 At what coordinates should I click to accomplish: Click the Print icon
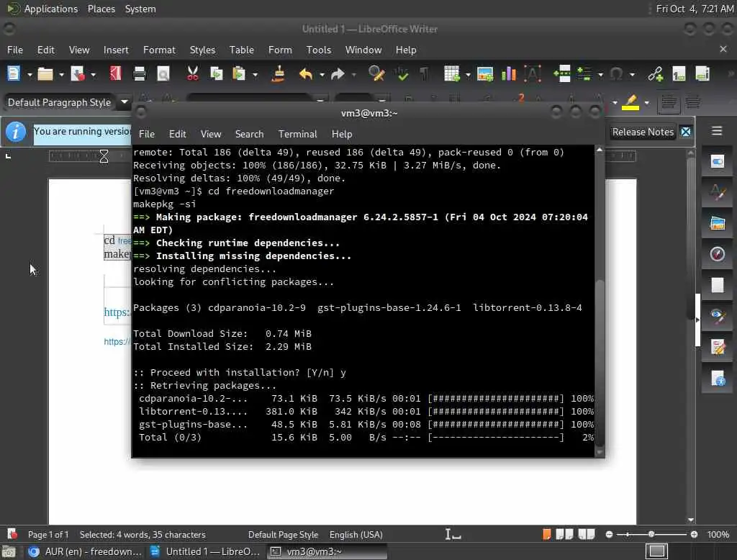click(139, 74)
